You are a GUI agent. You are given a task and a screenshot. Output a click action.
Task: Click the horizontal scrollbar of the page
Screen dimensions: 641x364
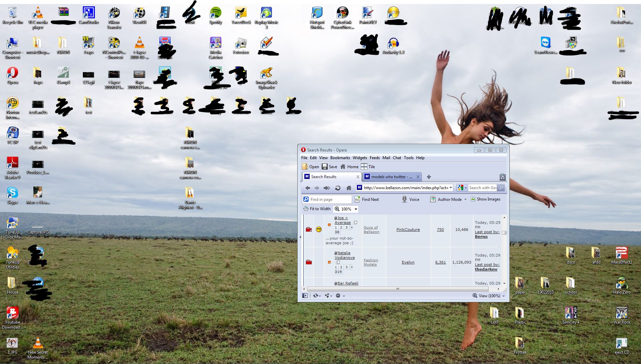click(397, 289)
